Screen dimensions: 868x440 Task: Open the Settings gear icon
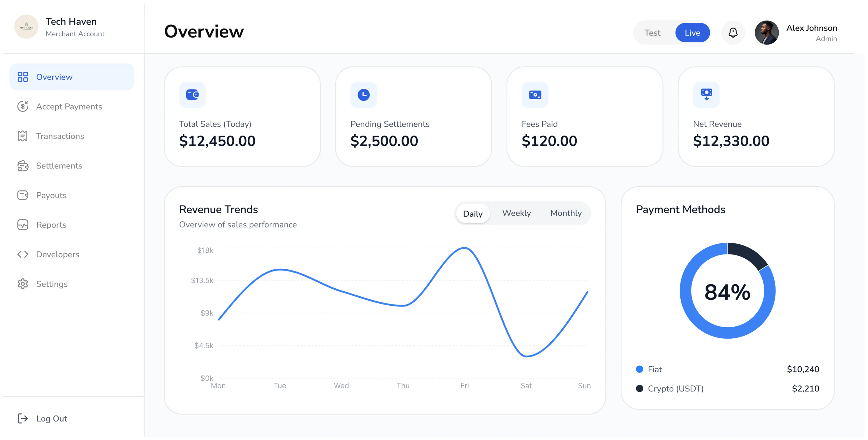click(x=23, y=284)
